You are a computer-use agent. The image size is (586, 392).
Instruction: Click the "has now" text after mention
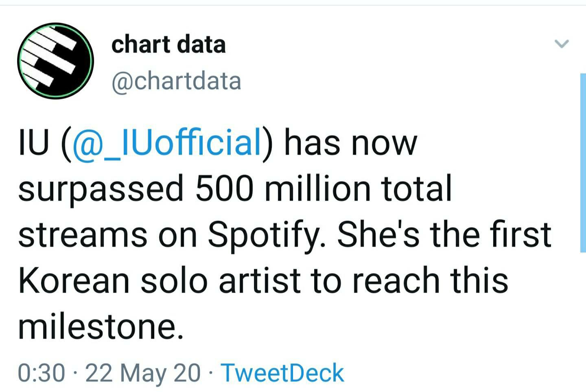tap(351, 142)
